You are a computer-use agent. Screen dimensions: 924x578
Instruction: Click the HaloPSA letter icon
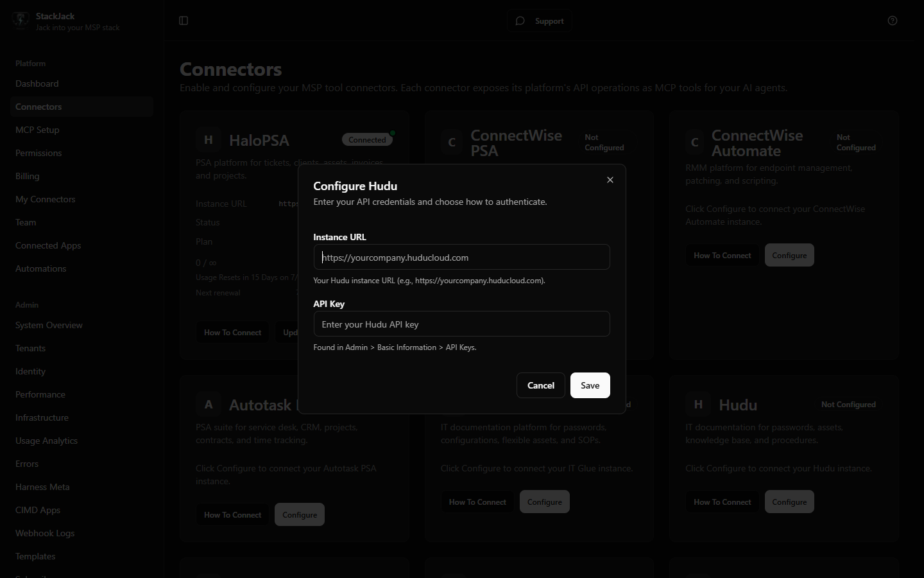pyautogui.click(x=209, y=139)
